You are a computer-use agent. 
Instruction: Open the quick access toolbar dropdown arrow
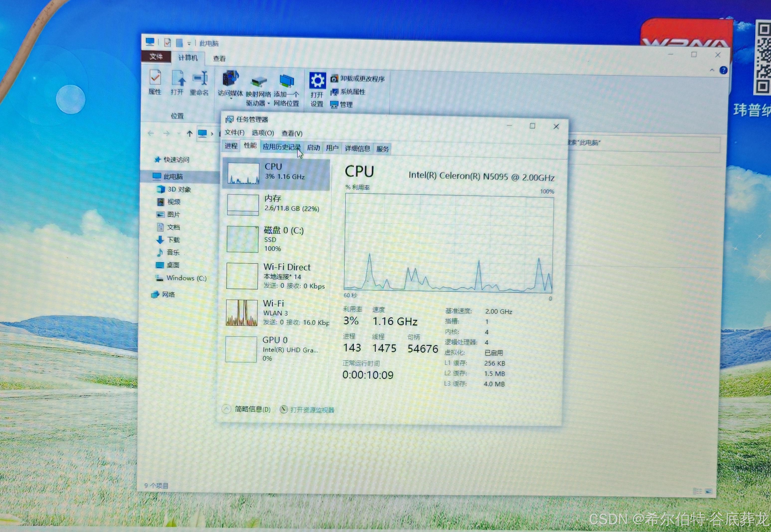click(189, 43)
